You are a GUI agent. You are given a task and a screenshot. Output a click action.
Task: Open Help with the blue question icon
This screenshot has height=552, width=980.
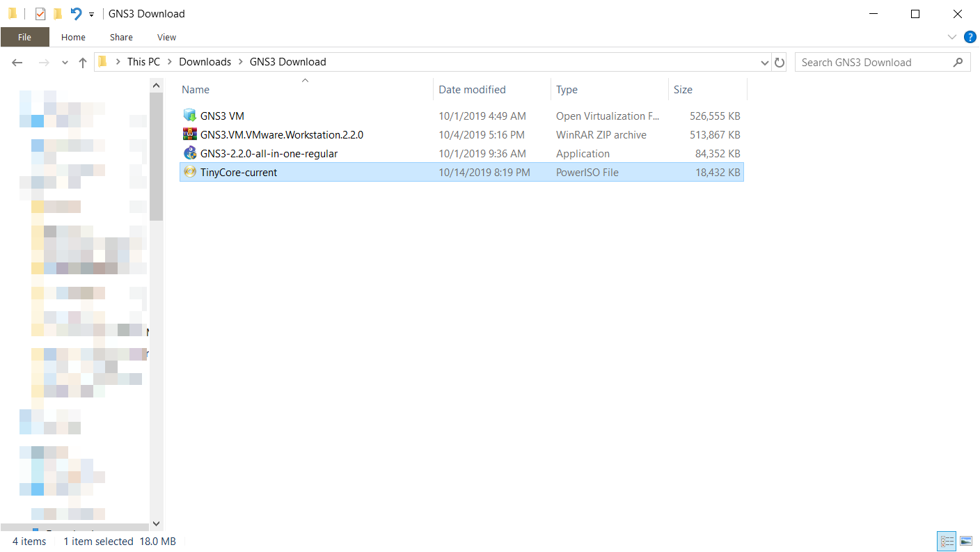pyautogui.click(x=970, y=37)
